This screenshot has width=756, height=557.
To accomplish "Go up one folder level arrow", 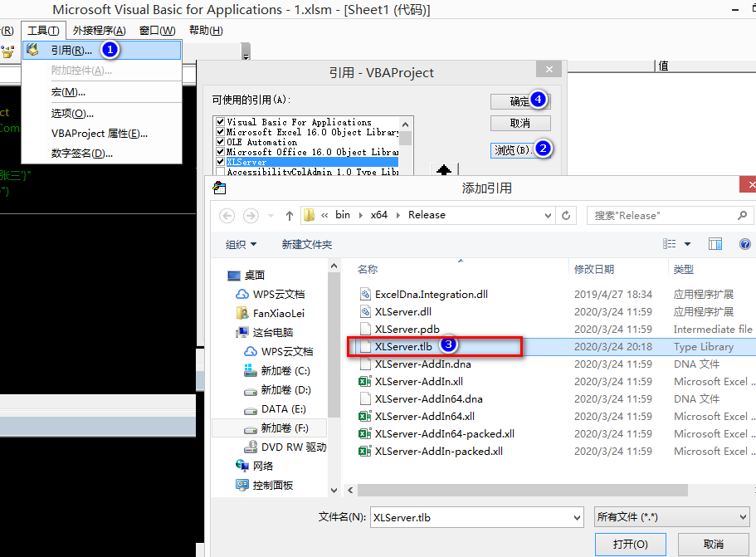I will (290, 216).
